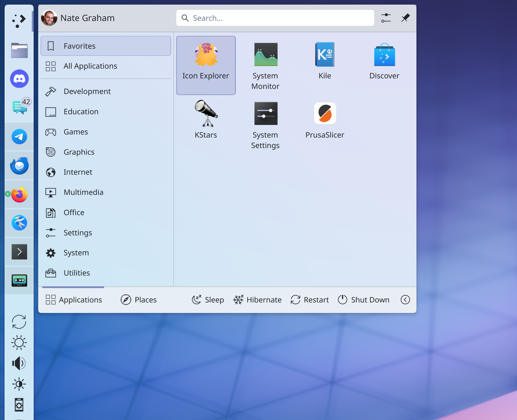
Task: Click the Shut Down button
Action: (363, 300)
